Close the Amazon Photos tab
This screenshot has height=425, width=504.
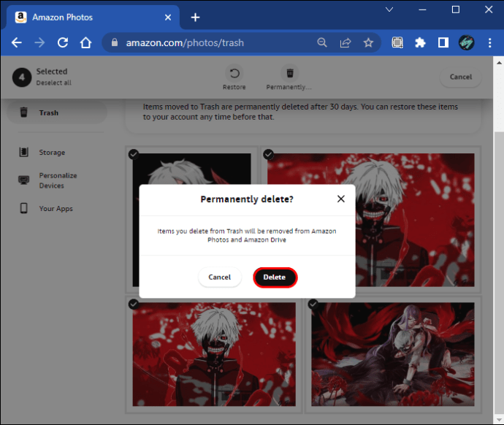tap(168, 18)
